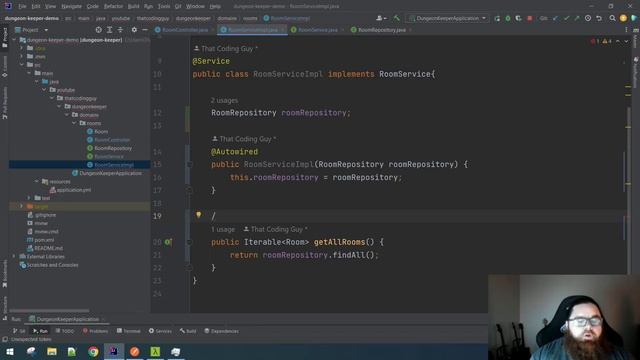Open the Git tool window button
Screen dimensions: 640x360
coord(19,331)
